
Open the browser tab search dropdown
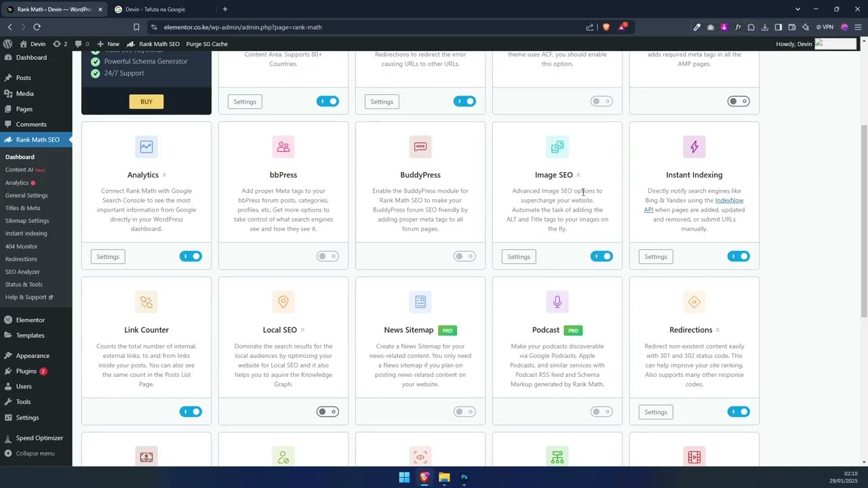(797, 9)
